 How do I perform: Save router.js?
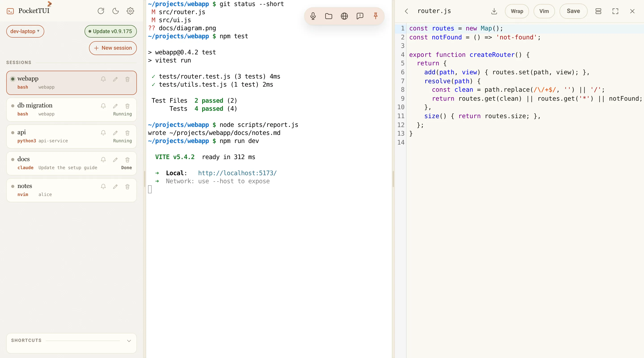tap(573, 11)
